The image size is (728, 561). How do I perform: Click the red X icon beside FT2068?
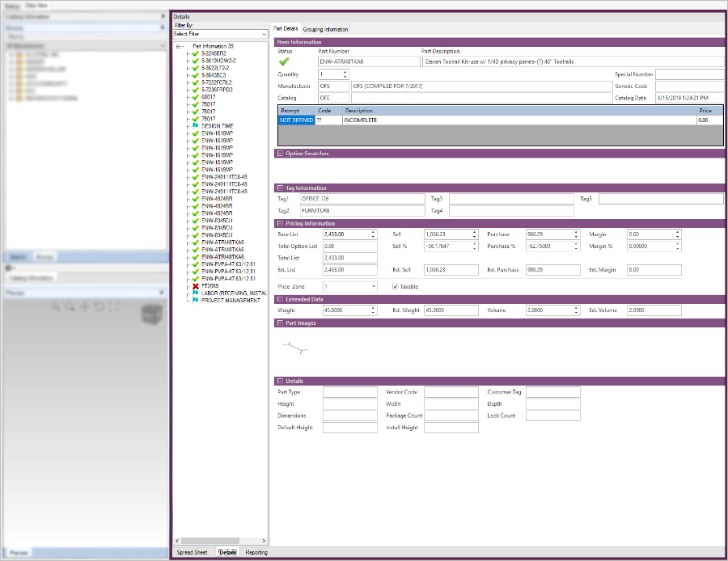pos(196,286)
